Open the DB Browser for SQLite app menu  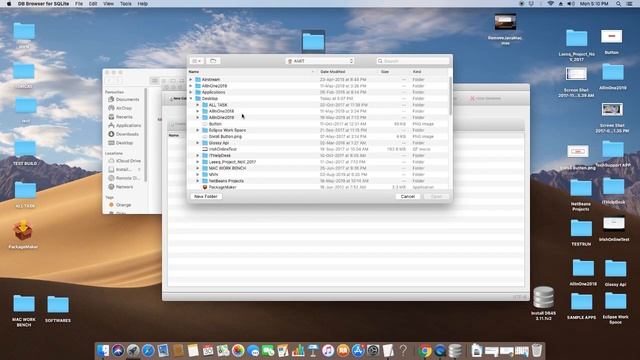coord(43,4)
